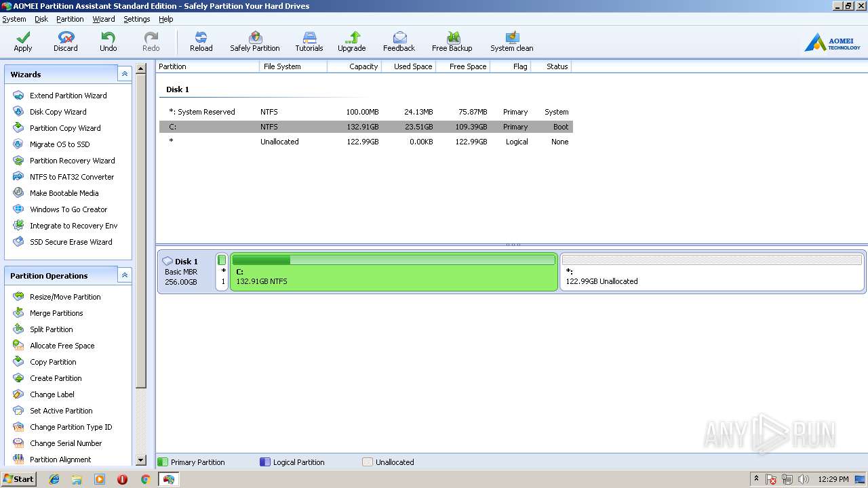Viewport: 868px width, 488px height.
Task: Click the Status column header
Action: pyautogui.click(x=551, y=66)
